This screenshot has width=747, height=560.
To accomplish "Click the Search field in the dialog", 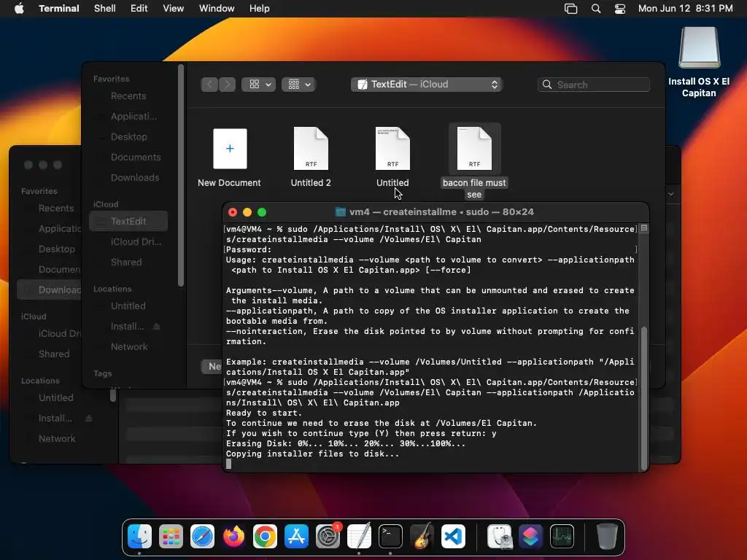I will (x=594, y=85).
